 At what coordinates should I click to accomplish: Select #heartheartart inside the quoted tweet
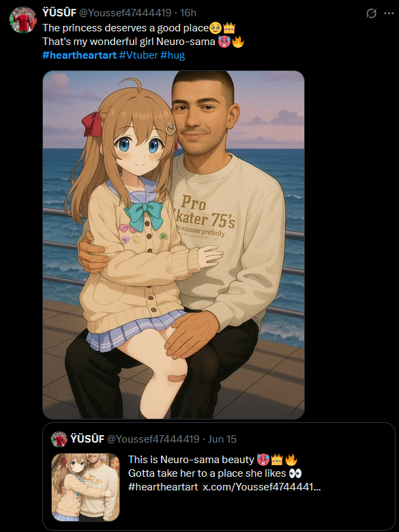coord(163,487)
